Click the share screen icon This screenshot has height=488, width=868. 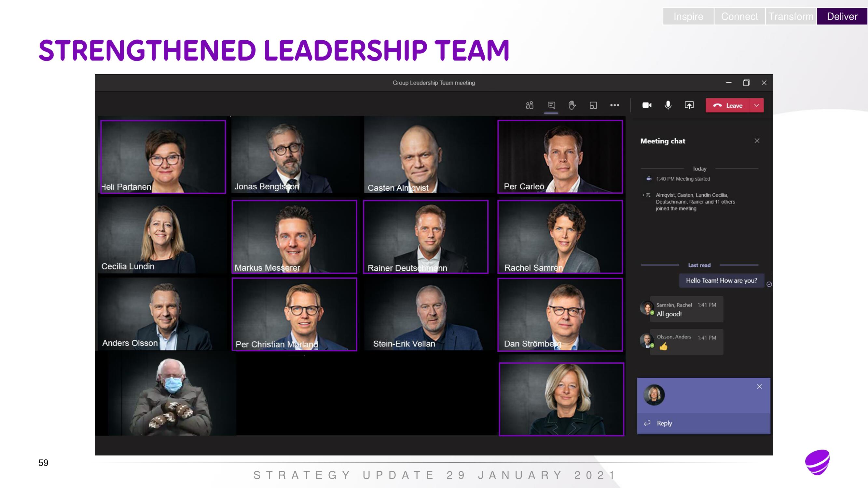(689, 105)
